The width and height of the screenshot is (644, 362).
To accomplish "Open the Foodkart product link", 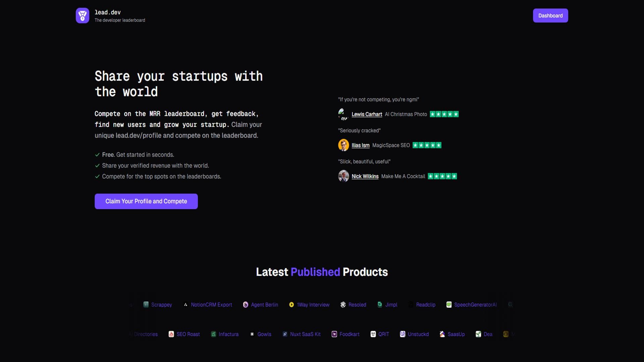I will 349,334.
